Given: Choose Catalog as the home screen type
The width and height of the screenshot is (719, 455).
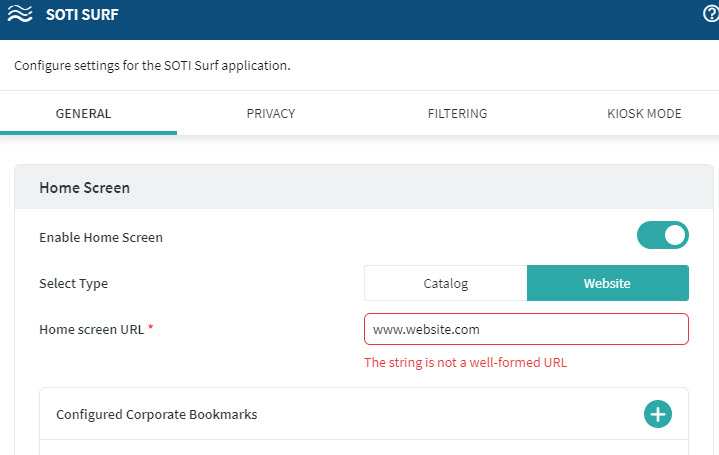Looking at the screenshot, I should (445, 283).
